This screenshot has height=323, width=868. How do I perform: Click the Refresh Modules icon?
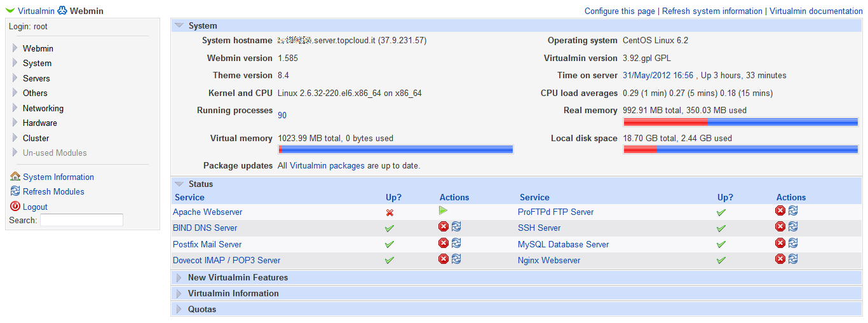coord(15,191)
